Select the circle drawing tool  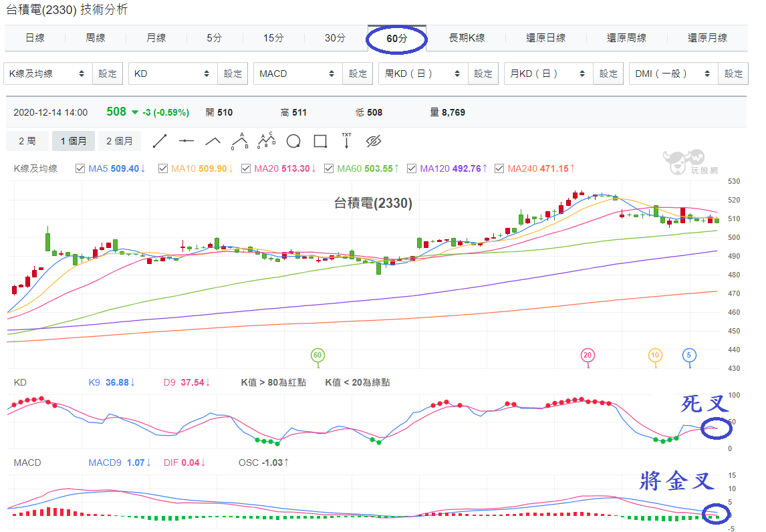tap(293, 141)
